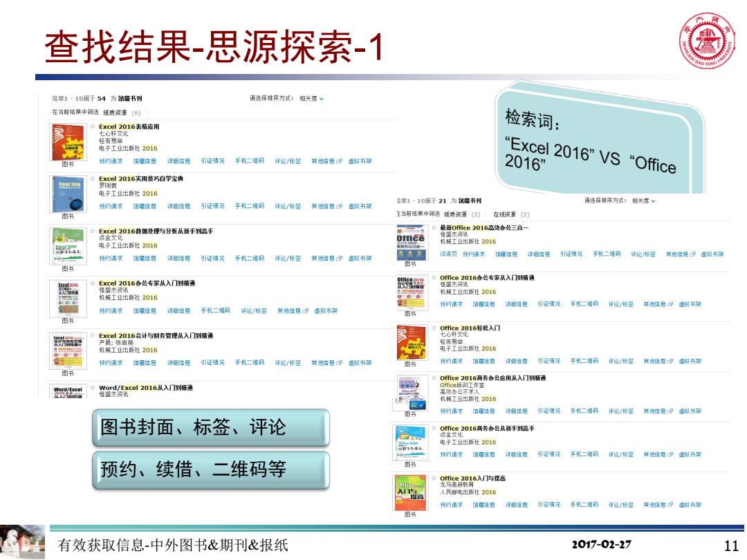Click external-link icon after 其他信息, 最新Office 2016高效办公三合一 row
Screen dimensions: 747x560
tap(692, 254)
